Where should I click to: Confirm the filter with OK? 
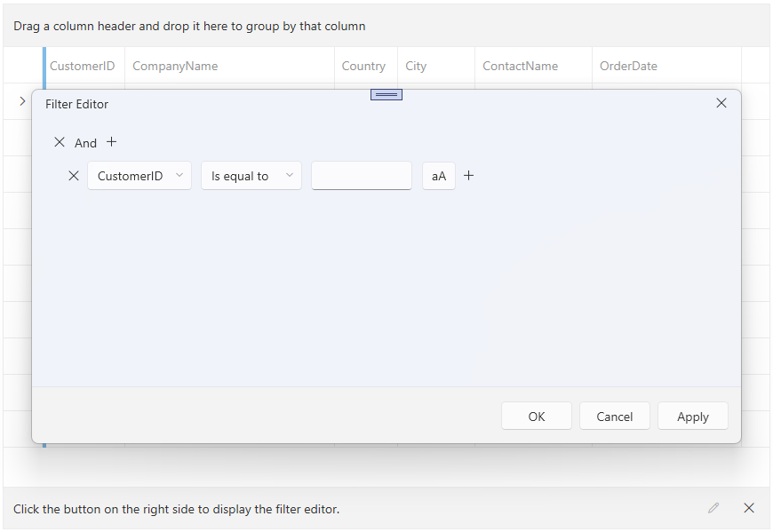pos(537,416)
